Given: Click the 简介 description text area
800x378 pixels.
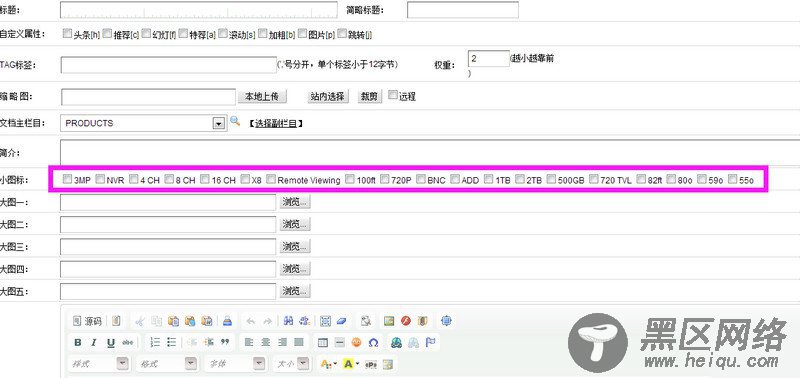Looking at the screenshot, I should tap(430, 152).
